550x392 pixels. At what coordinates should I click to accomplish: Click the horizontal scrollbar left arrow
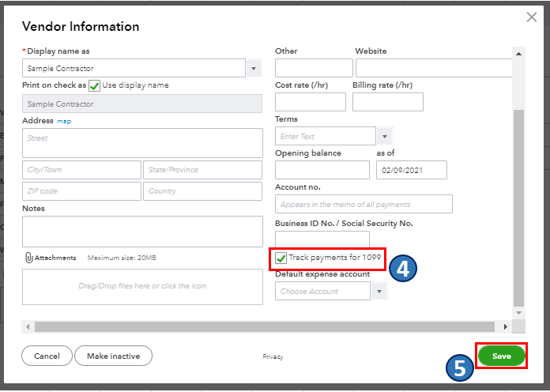click(28, 326)
